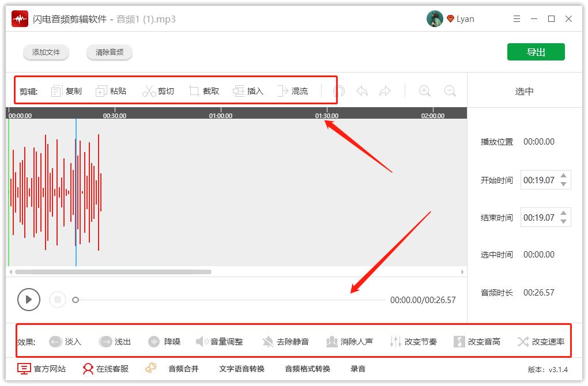The image size is (588, 386).
Task: Click the green Export (导出) button
Action: (x=536, y=52)
